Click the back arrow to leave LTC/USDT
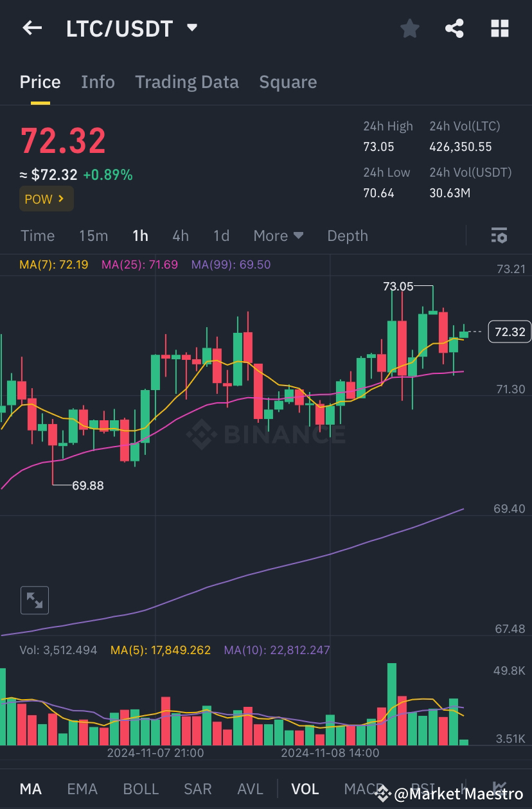The height and width of the screenshot is (809, 532). (32, 28)
